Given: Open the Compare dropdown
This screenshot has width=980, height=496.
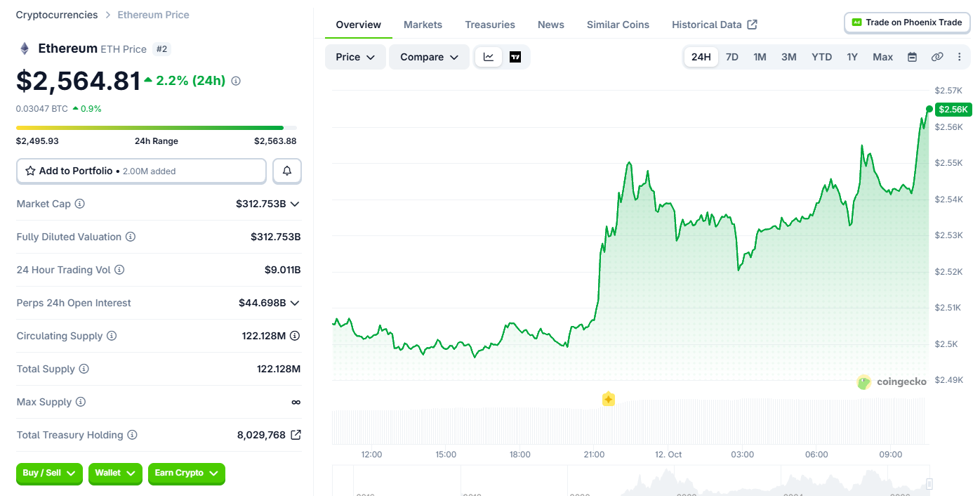Looking at the screenshot, I should 429,57.
